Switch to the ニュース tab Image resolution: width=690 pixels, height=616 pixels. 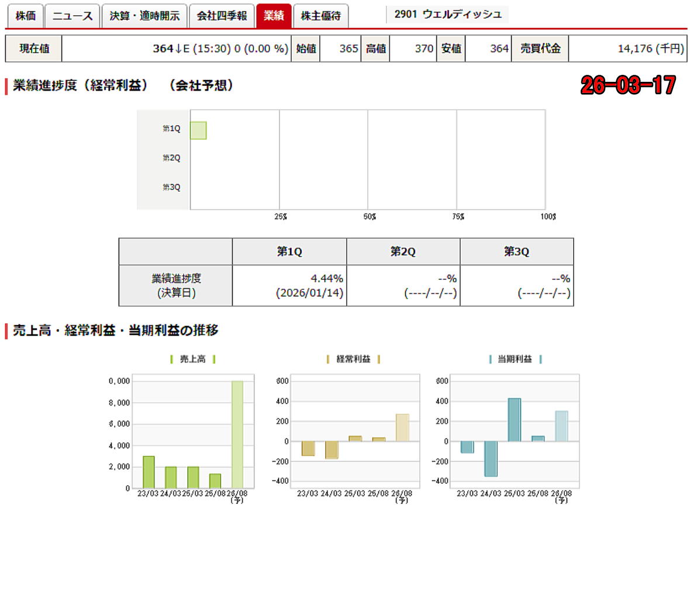click(x=73, y=16)
